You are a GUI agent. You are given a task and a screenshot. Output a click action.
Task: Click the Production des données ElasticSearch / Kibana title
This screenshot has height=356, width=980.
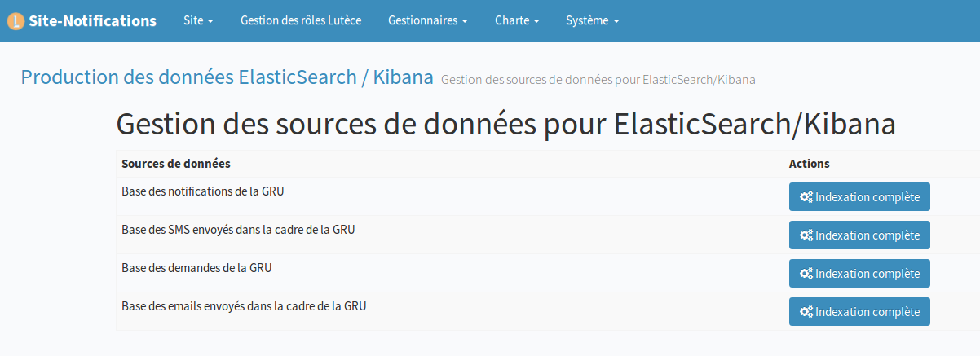pos(227,77)
